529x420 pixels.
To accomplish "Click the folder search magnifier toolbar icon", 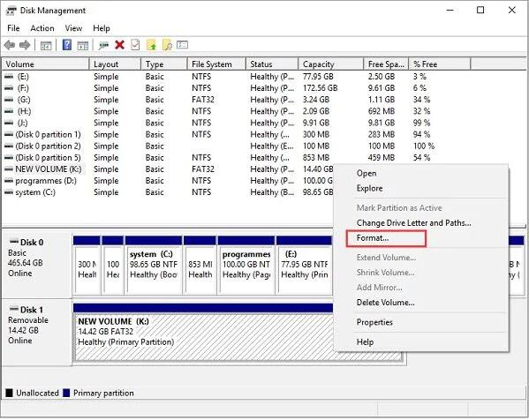I will point(167,45).
